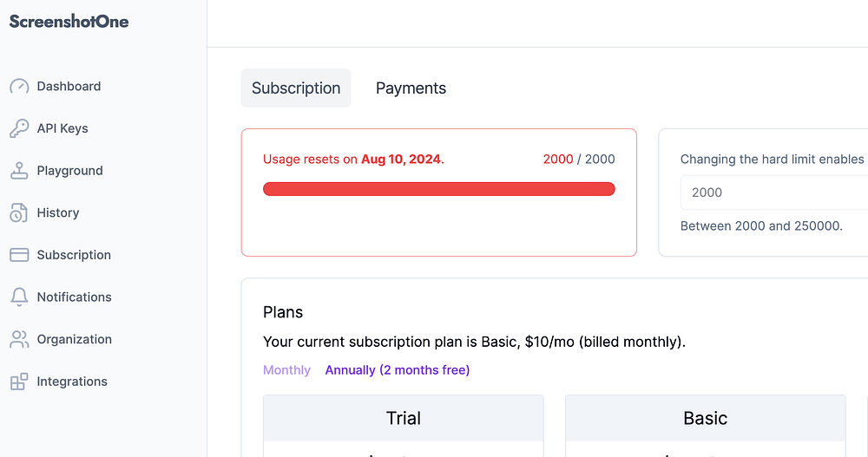The image size is (868, 457).
Task: Open the Organization people icon
Action: tap(19, 339)
